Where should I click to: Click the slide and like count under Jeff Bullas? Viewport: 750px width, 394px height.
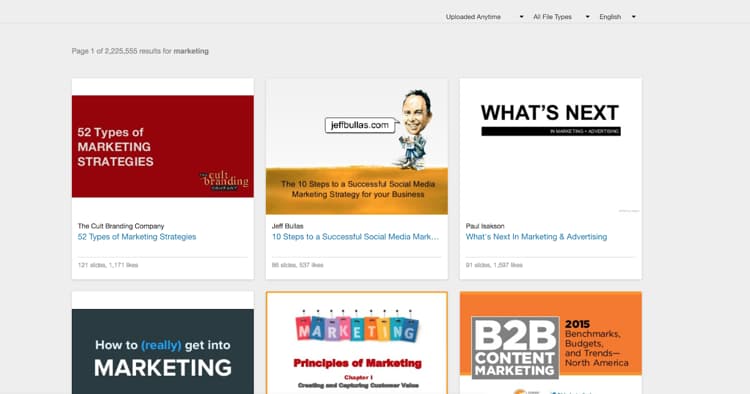[298, 265]
